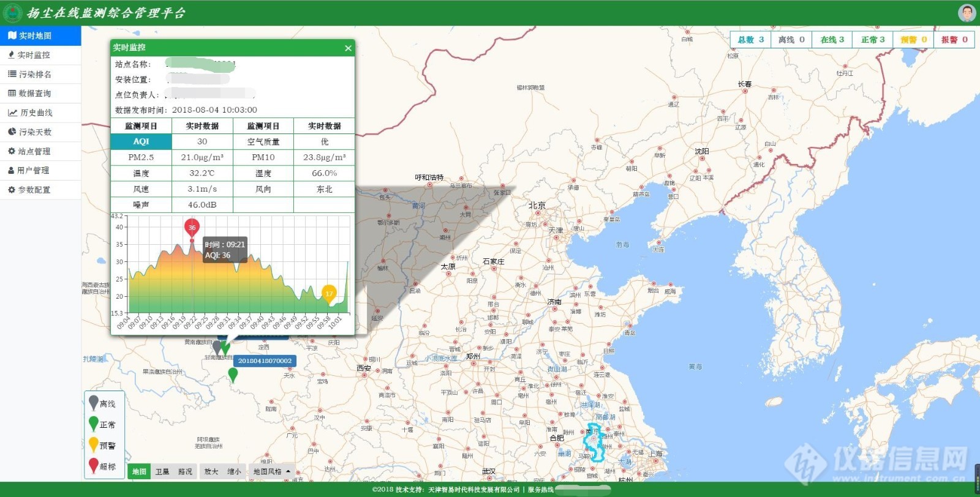Select the AQI cell in monitoring table
980x497 pixels.
(141, 141)
